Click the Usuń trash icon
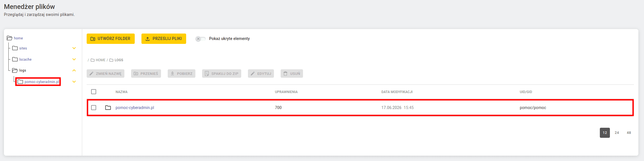 tap(285, 74)
